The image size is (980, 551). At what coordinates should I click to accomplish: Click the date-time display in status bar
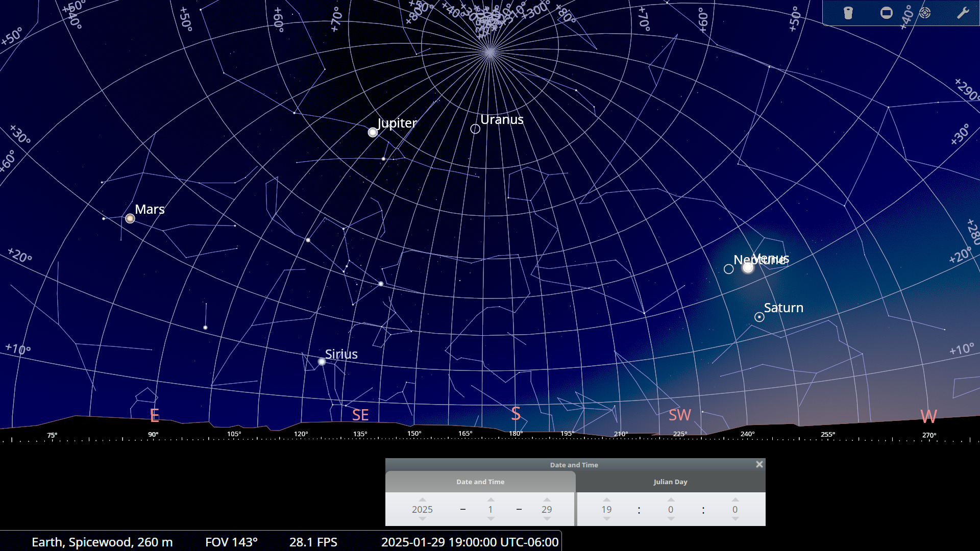click(x=470, y=542)
